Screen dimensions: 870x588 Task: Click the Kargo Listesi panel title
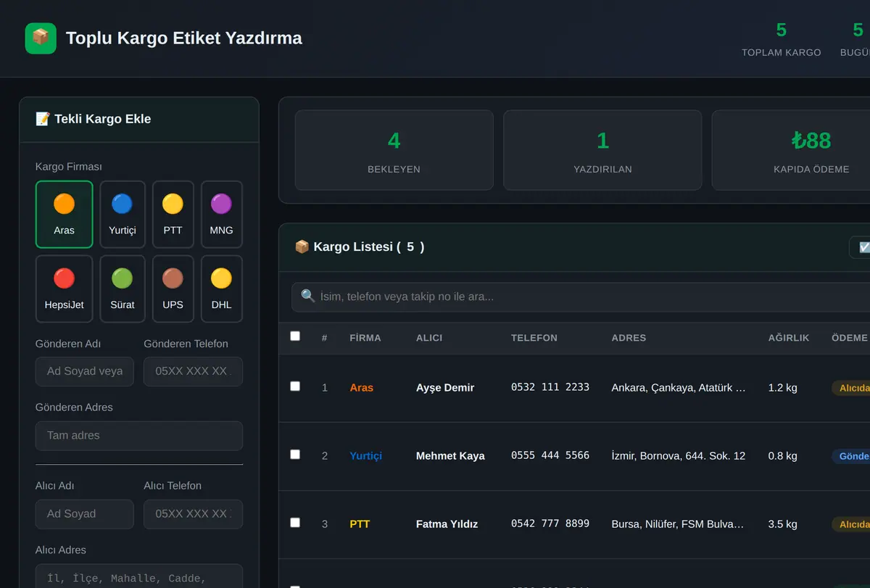[x=360, y=247]
